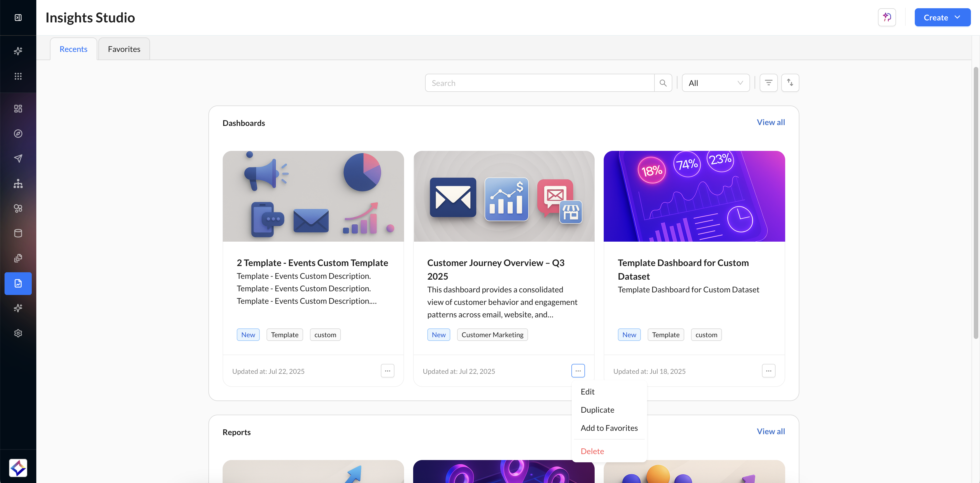
Task: Click the AI assistant icon near Create
Action: (x=886, y=18)
